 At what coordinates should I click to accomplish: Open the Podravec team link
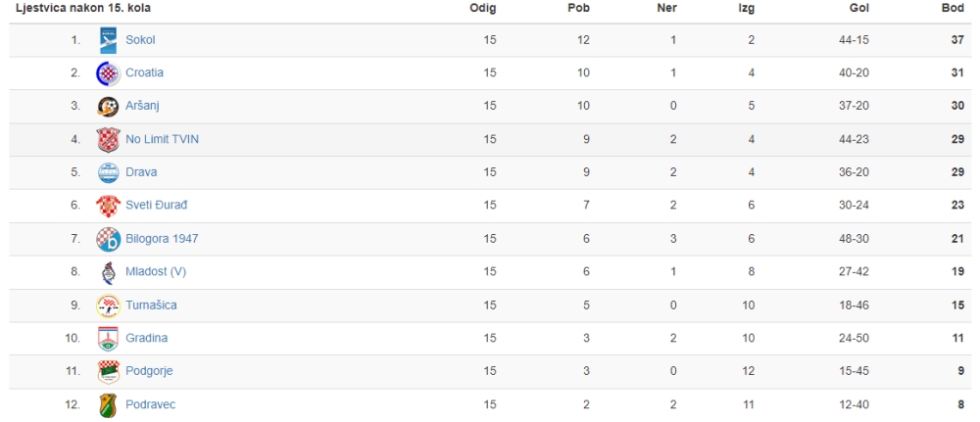click(x=151, y=404)
